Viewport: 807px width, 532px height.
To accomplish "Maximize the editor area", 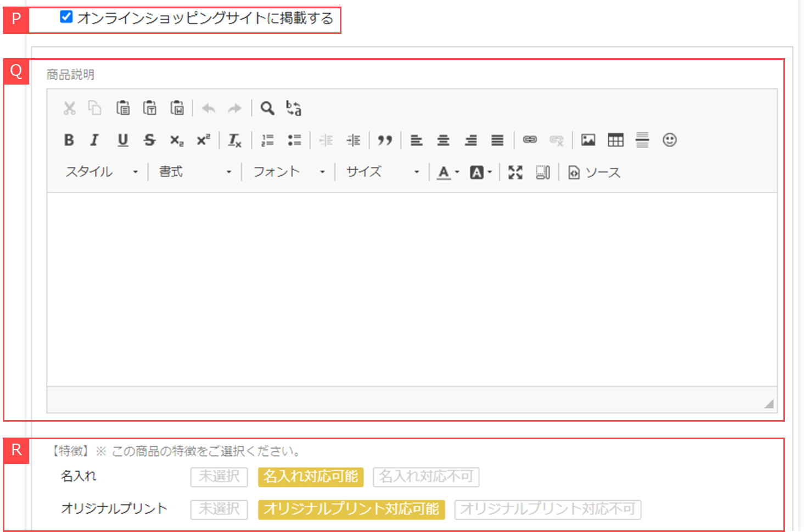I will (x=515, y=172).
